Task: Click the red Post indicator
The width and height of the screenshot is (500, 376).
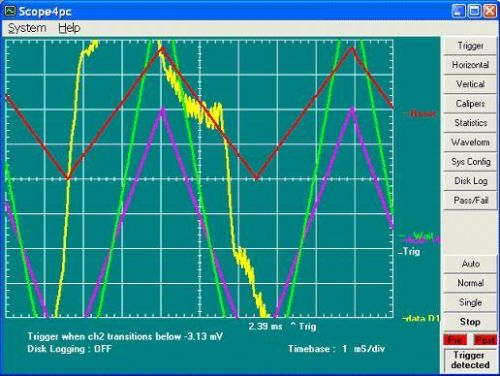Action: 485,340
